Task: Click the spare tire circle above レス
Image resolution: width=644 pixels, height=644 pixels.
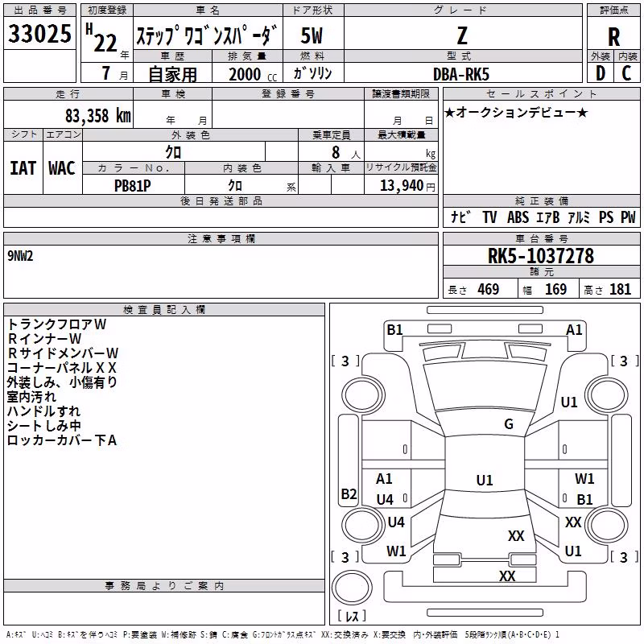Action: (x=352, y=588)
